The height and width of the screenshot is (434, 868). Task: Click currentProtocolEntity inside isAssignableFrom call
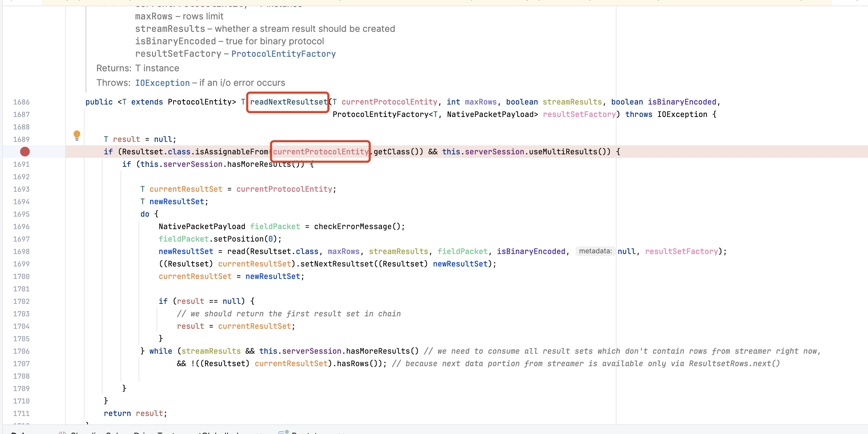pos(320,152)
